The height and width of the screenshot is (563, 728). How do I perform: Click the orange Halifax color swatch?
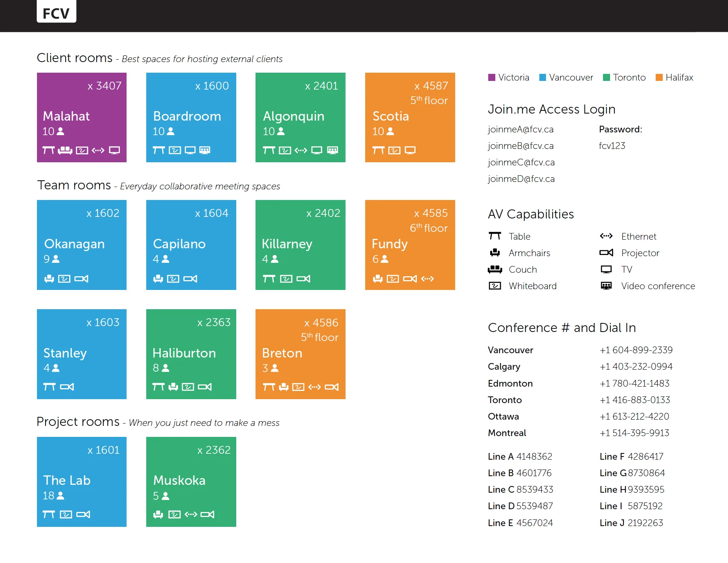pyautogui.click(x=659, y=77)
